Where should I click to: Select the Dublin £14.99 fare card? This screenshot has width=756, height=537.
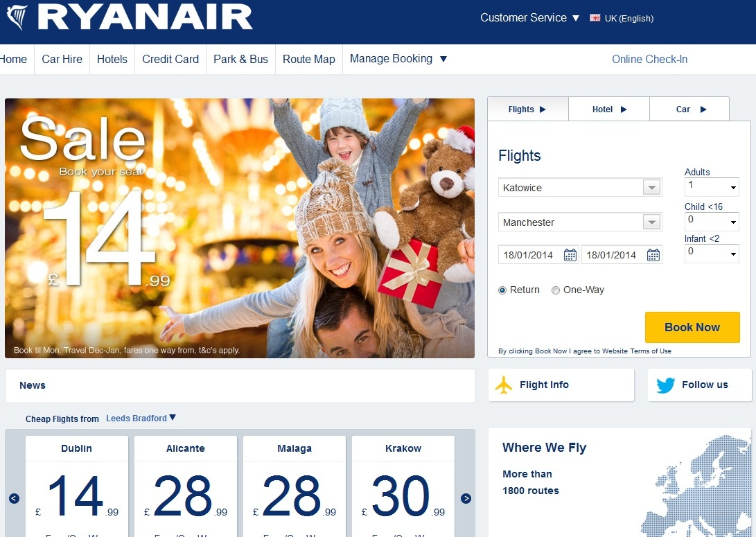(x=77, y=486)
